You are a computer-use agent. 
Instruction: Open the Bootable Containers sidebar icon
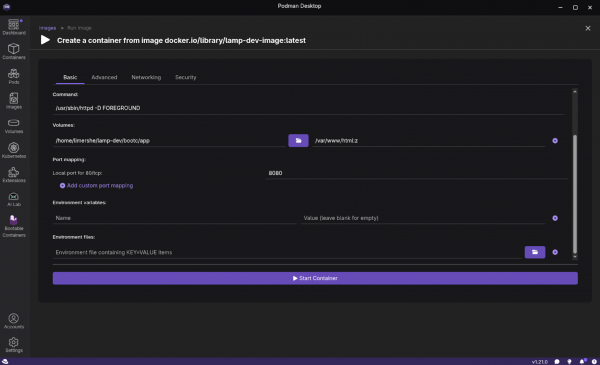coord(14,226)
